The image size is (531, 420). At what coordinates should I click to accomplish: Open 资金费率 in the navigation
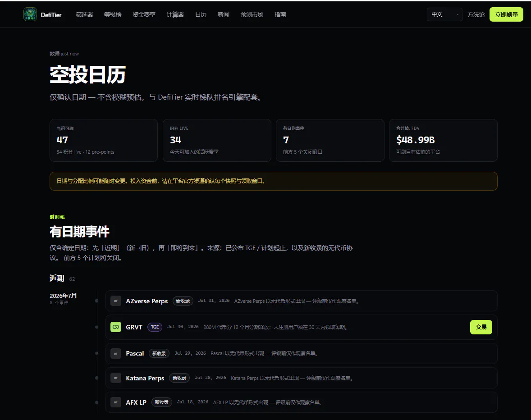point(144,14)
